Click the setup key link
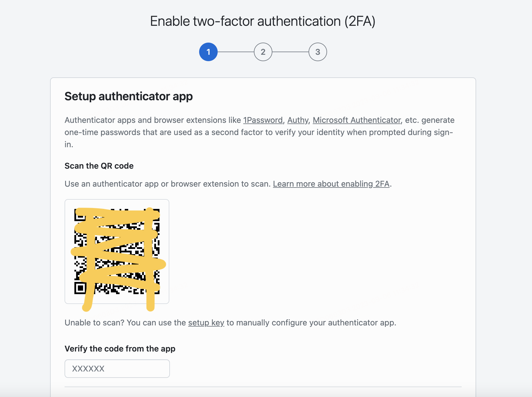532x397 pixels. (x=206, y=323)
